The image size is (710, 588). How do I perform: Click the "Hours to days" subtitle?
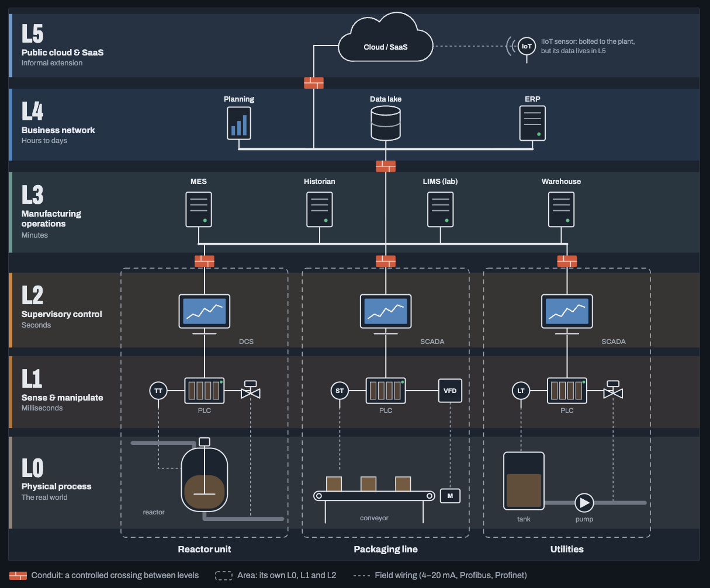pos(44,141)
